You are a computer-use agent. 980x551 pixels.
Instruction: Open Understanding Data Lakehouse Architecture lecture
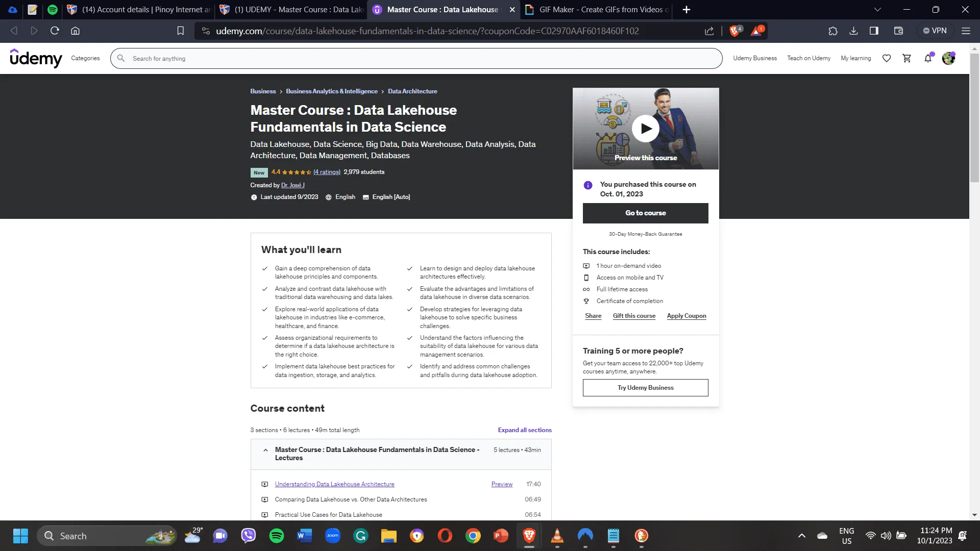(334, 484)
